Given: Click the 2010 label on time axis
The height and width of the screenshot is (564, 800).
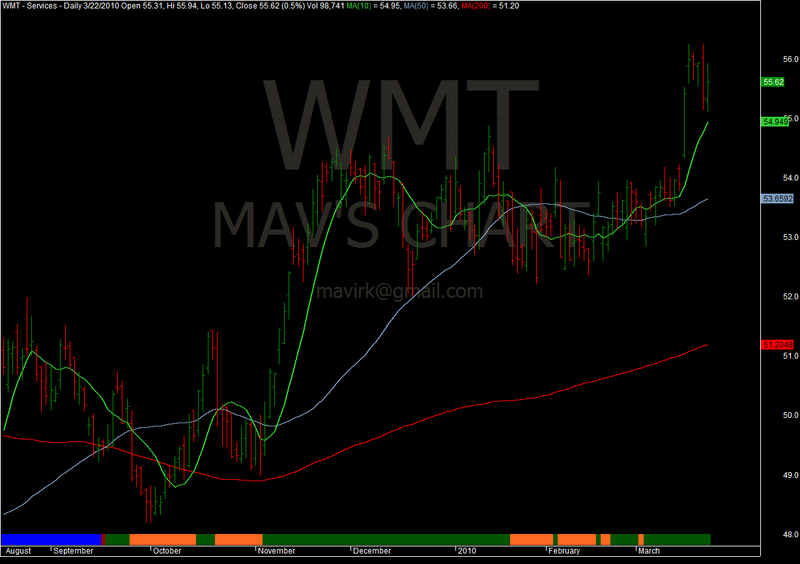Looking at the screenshot, I should (467, 551).
